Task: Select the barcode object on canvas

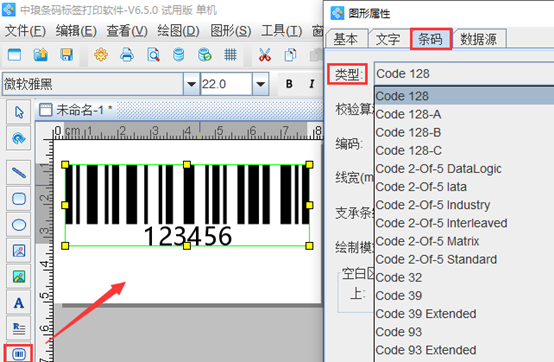Action: (187, 205)
